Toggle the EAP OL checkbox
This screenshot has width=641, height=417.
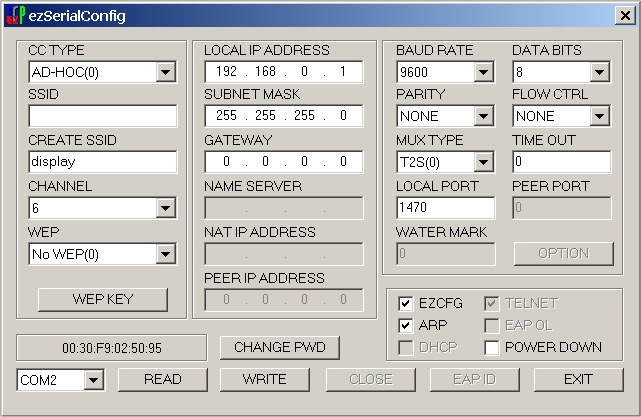click(492, 325)
